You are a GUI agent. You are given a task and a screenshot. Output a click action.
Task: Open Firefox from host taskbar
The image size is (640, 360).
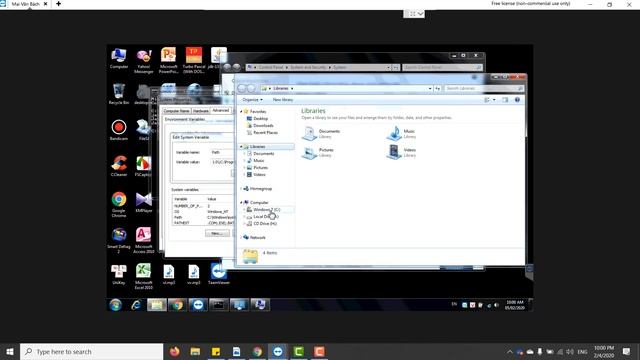[175, 351]
